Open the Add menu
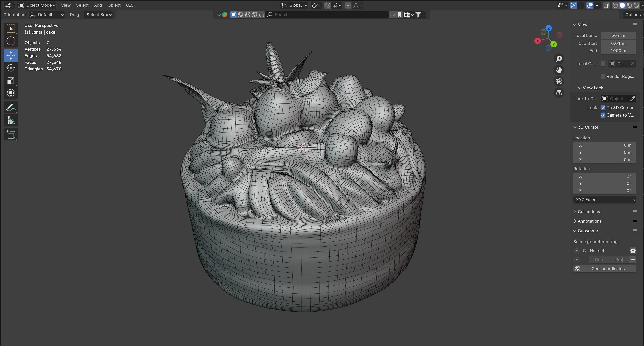 98,5
